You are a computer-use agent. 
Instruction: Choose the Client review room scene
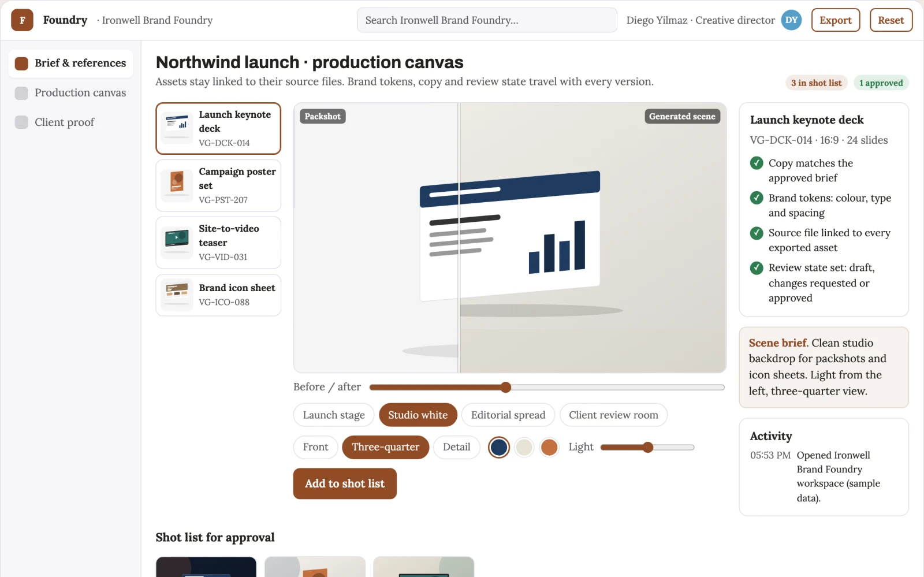613,415
